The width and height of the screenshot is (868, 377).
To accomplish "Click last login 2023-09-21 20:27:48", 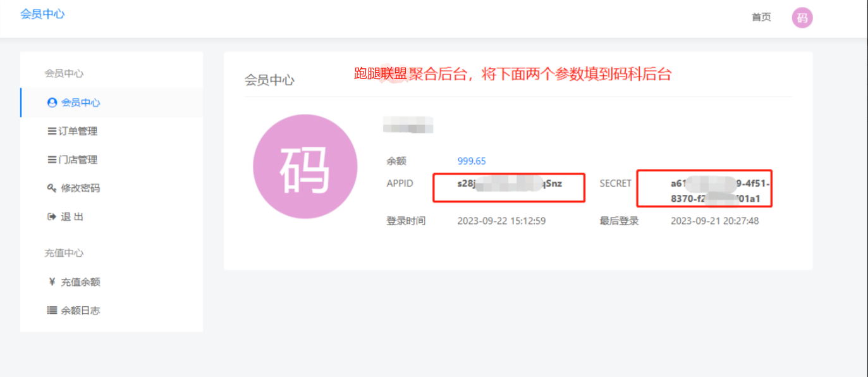I will click(714, 221).
